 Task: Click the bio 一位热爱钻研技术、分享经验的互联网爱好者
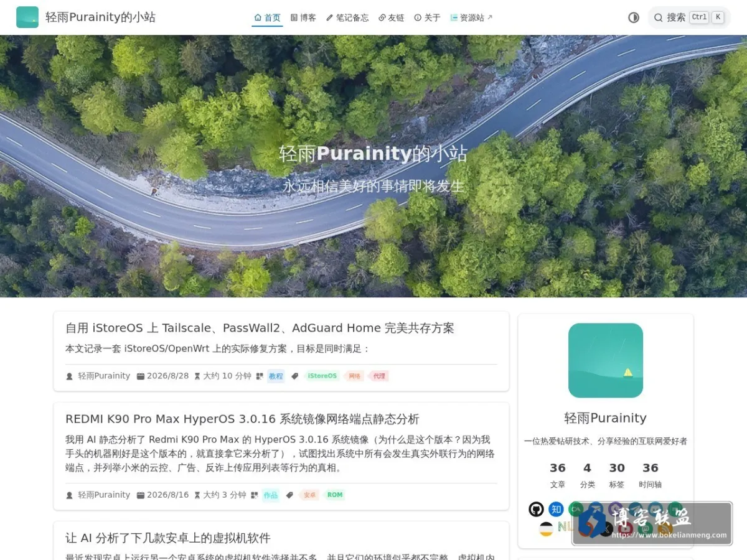[606, 441]
